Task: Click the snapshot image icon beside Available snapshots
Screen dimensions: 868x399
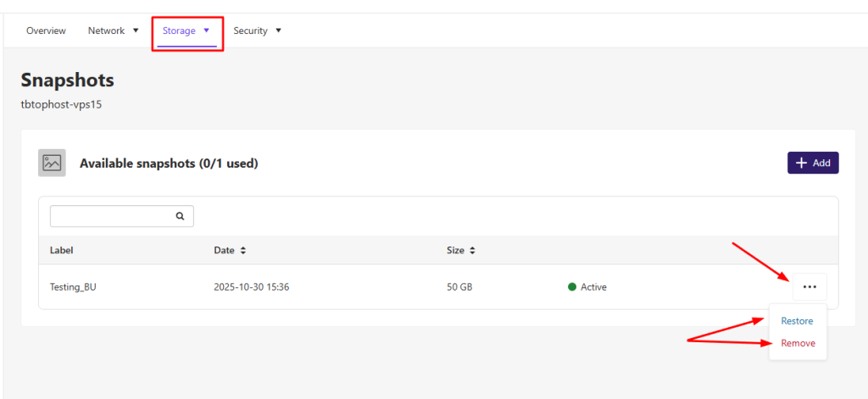Action: pyautogui.click(x=52, y=163)
